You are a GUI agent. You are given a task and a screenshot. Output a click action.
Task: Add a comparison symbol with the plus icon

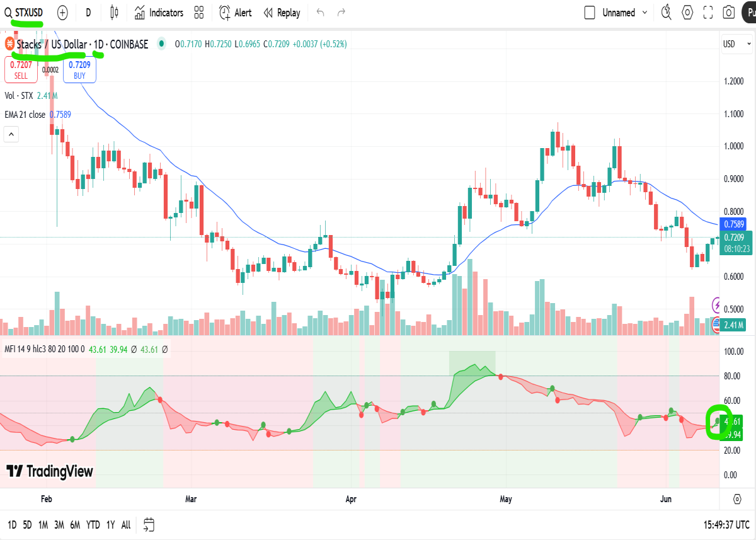62,13
